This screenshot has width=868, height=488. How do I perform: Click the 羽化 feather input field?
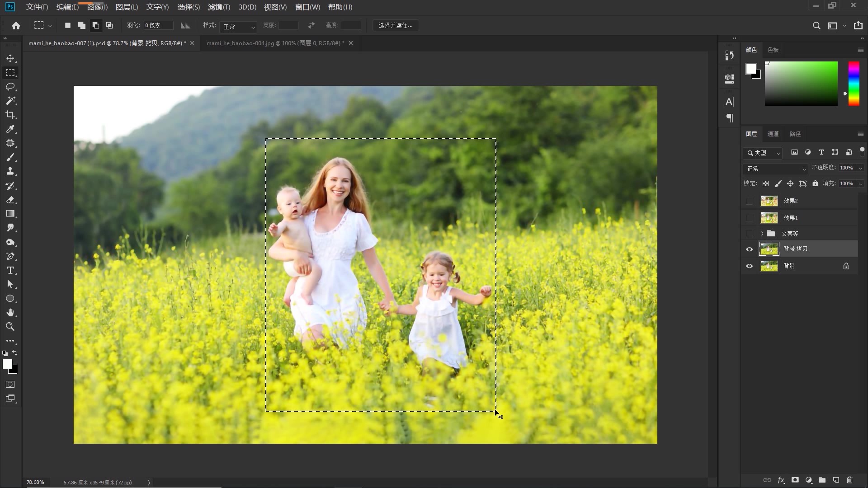[158, 26]
